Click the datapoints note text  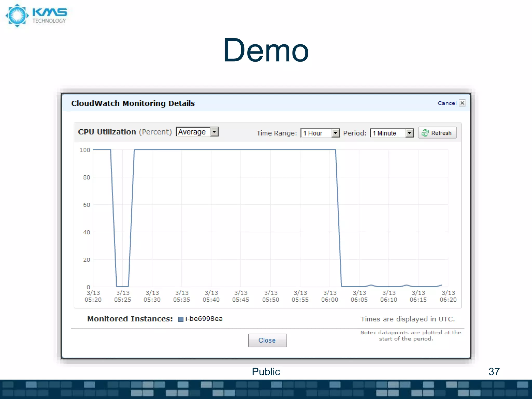[411, 336]
